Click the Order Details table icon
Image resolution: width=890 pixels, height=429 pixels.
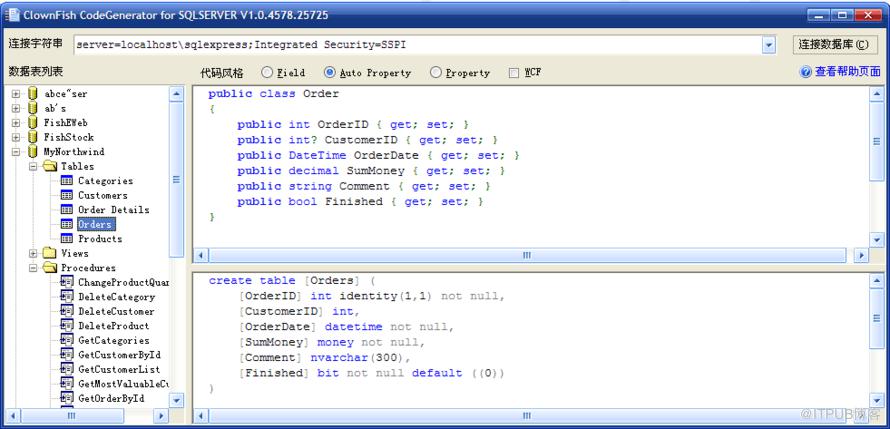click(66, 209)
